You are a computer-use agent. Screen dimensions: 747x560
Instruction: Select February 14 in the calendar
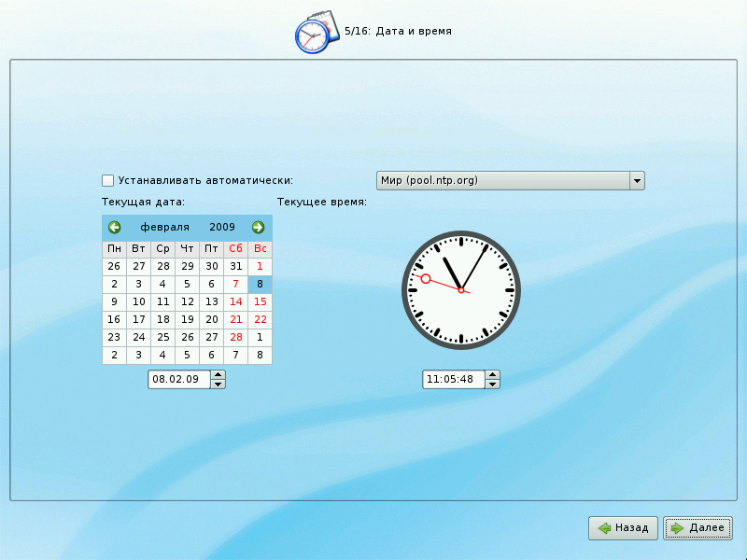pyautogui.click(x=235, y=301)
